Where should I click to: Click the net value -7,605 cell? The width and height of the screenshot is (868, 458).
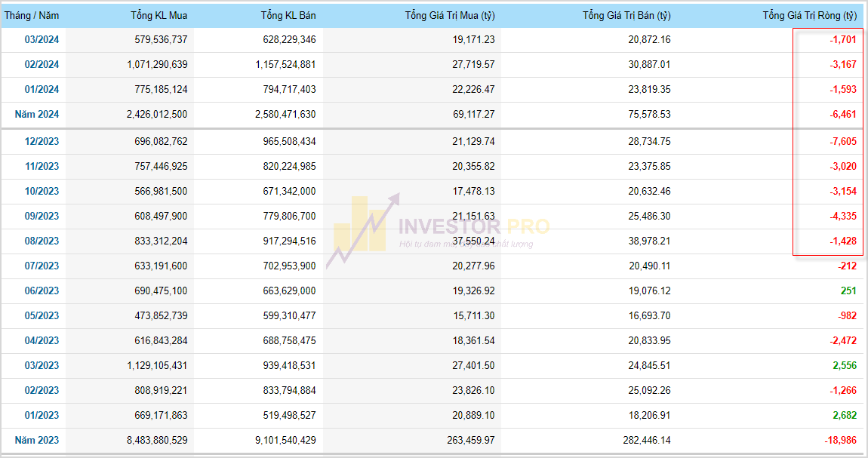[842, 141]
